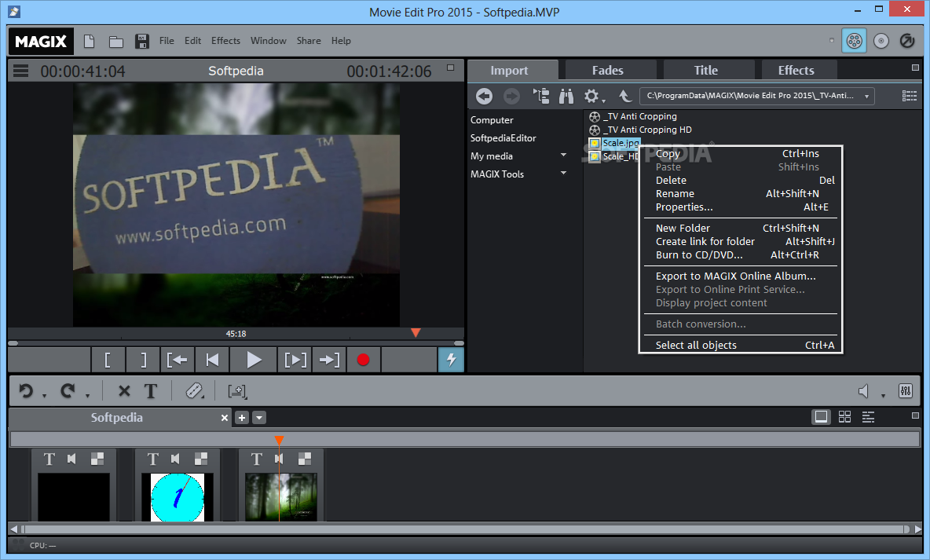The width and height of the screenshot is (930, 560).
Task: Click insert object icon in toolbar
Action: pos(237,391)
